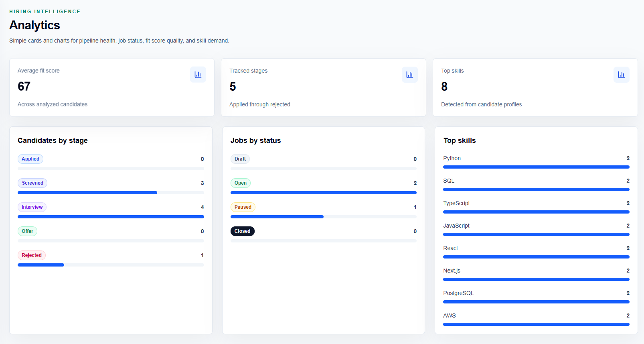Click the Draft job status badge
This screenshot has width=644, height=344.
240,159
